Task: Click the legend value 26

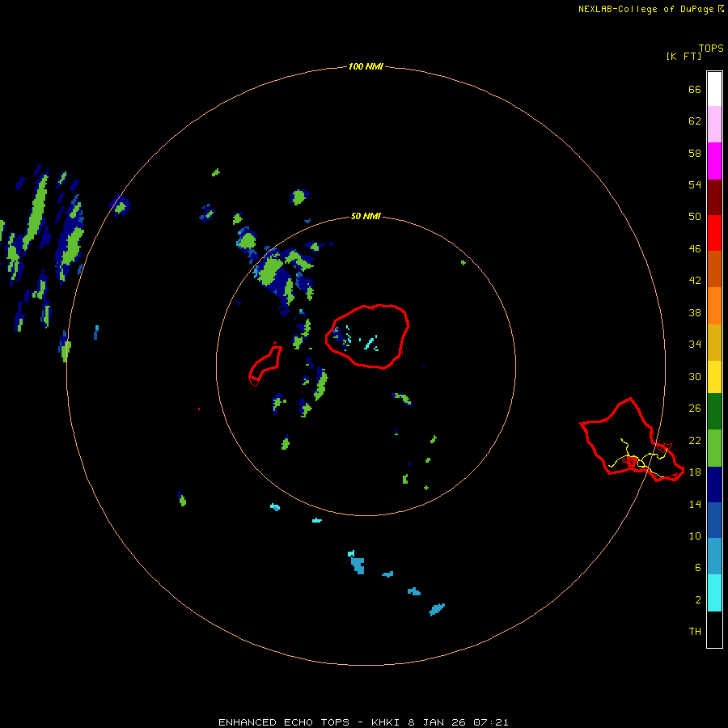Action: [x=695, y=408]
